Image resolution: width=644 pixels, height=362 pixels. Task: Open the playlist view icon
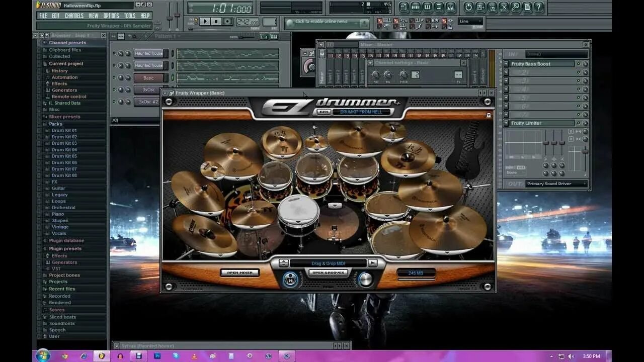coord(404,7)
